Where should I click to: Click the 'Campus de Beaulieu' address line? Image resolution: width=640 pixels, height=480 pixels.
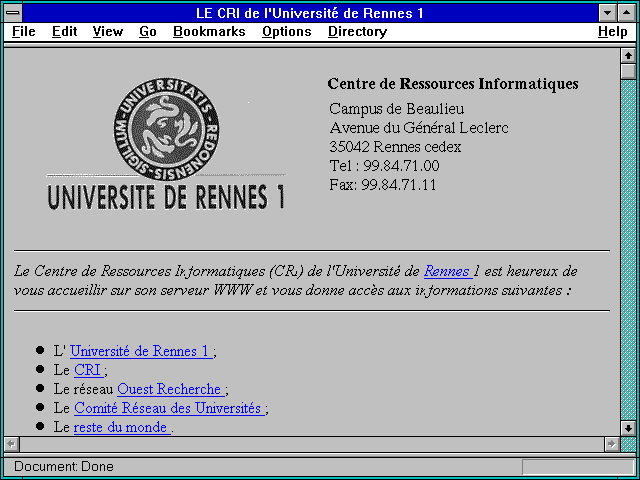click(x=397, y=109)
